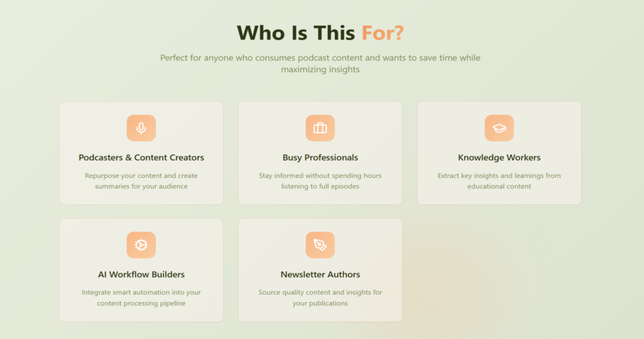The height and width of the screenshot is (339, 644).
Task: Click the 'listening to full episodes' text line
Action: (x=320, y=186)
